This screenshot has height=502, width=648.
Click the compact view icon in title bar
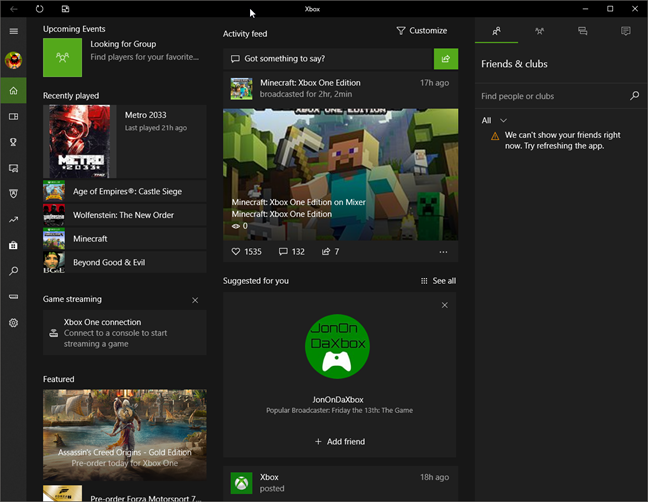[x=65, y=9]
